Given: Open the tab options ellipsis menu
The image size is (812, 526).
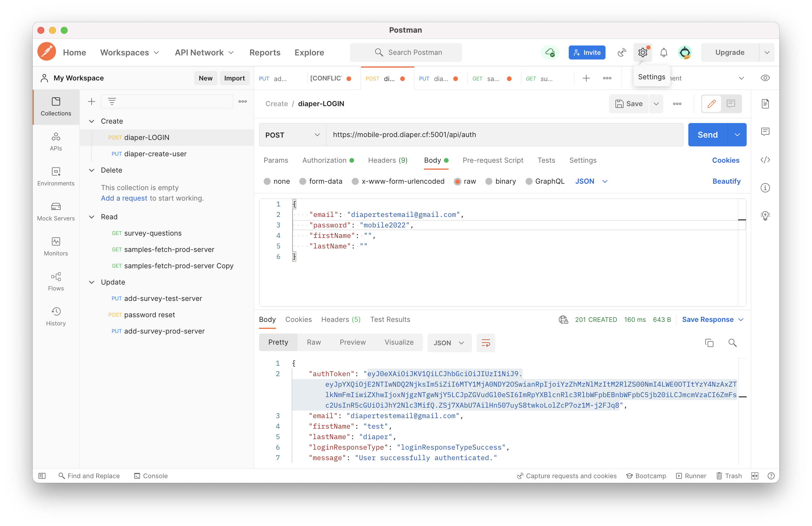Looking at the screenshot, I should (x=607, y=78).
